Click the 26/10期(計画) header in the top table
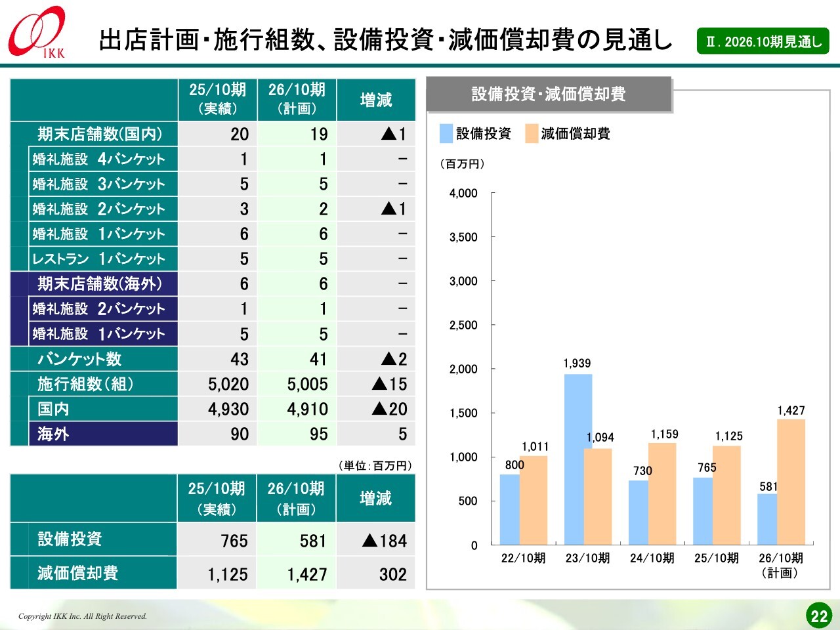 coord(297,99)
